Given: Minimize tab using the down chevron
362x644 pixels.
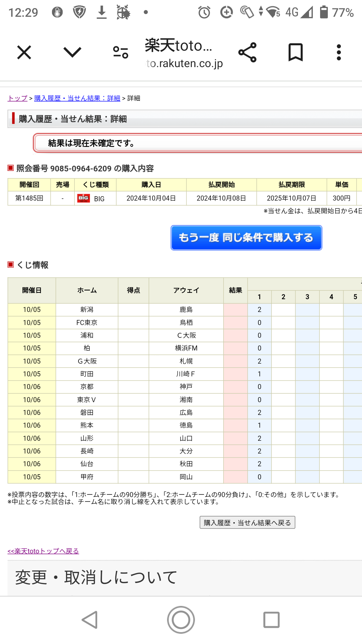Looking at the screenshot, I should click(72, 53).
